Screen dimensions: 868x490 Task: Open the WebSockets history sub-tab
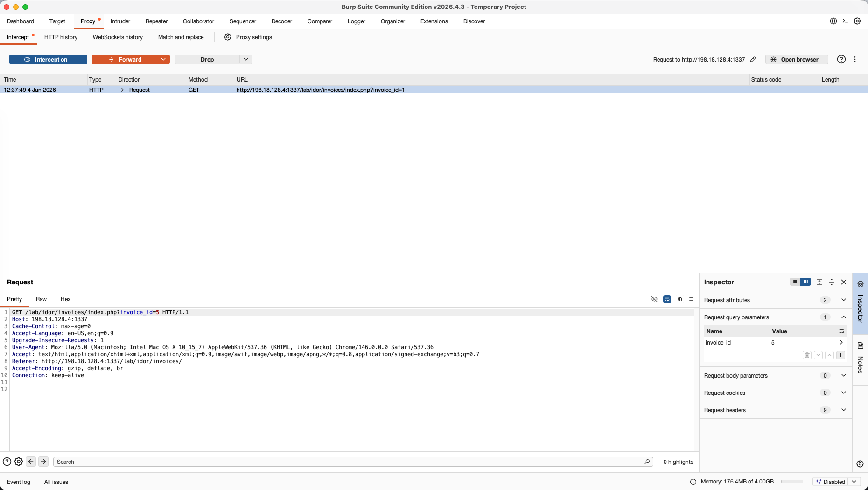coord(118,37)
